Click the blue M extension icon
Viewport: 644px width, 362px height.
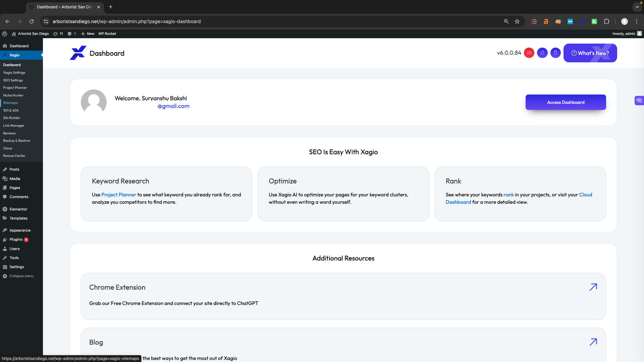point(570,21)
